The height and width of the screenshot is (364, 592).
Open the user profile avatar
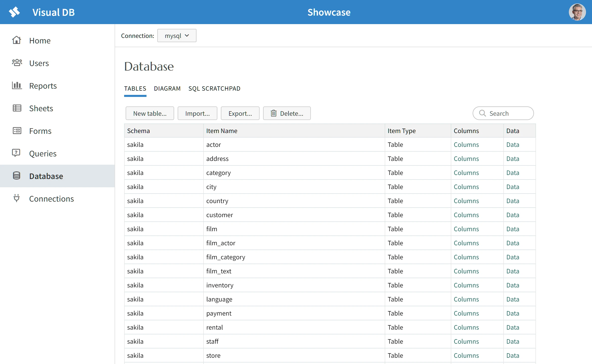tap(577, 12)
